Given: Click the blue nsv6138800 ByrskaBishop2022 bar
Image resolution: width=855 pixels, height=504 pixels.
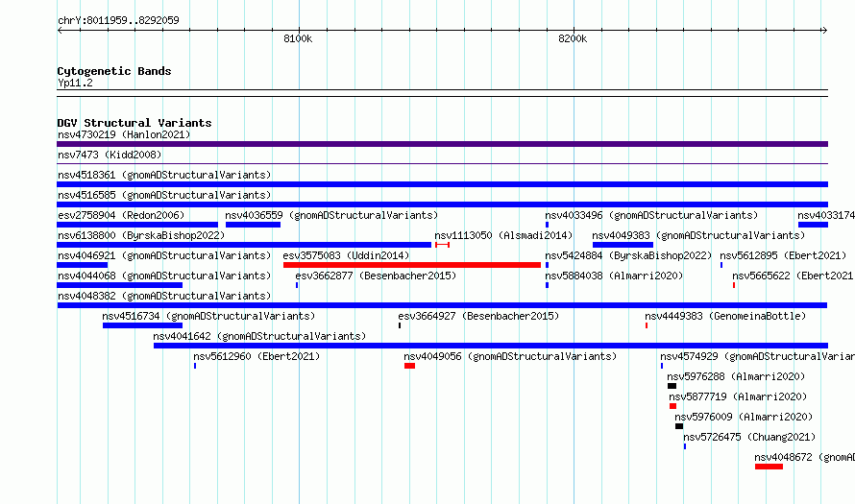Looking at the screenshot, I should (244, 245).
